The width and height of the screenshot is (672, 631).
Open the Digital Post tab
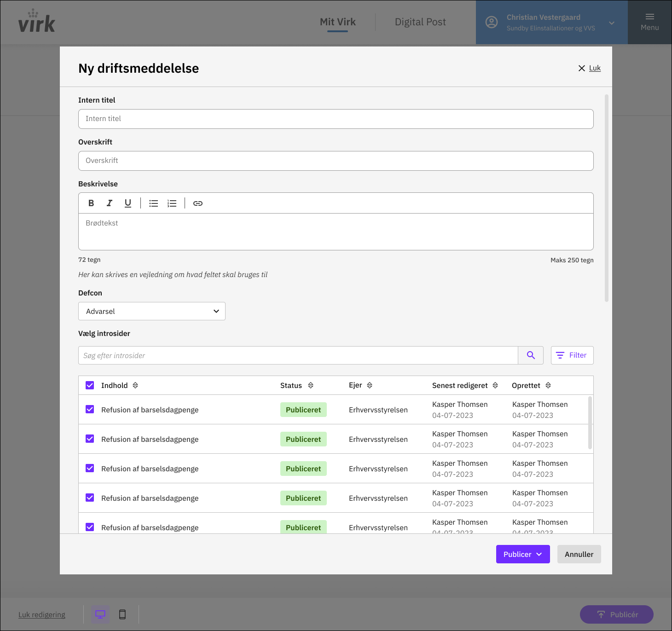(420, 22)
